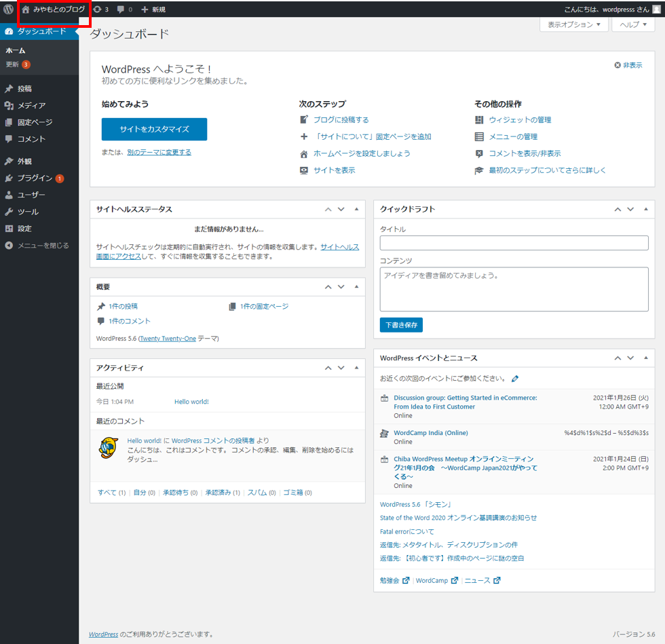Open 表示オプション dropdown
This screenshot has width=665, height=644.
[574, 24]
